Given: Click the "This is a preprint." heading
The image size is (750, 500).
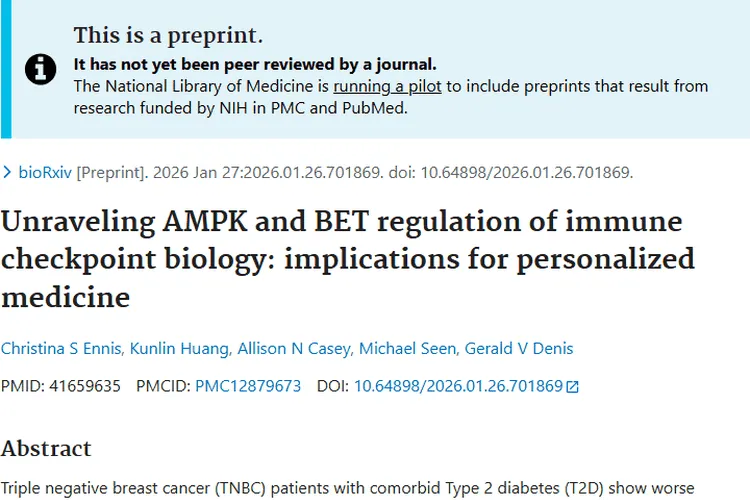Looking at the screenshot, I should tap(169, 36).
